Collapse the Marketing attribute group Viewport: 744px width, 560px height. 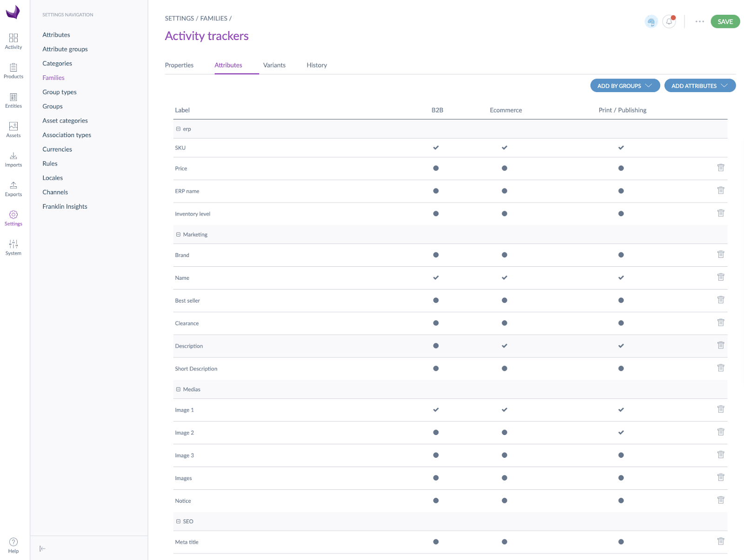tap(178, 234)
